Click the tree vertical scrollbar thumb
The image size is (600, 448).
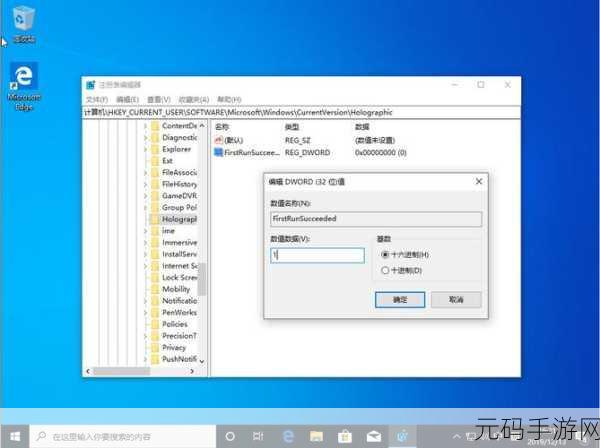click(x=202, y=279)
